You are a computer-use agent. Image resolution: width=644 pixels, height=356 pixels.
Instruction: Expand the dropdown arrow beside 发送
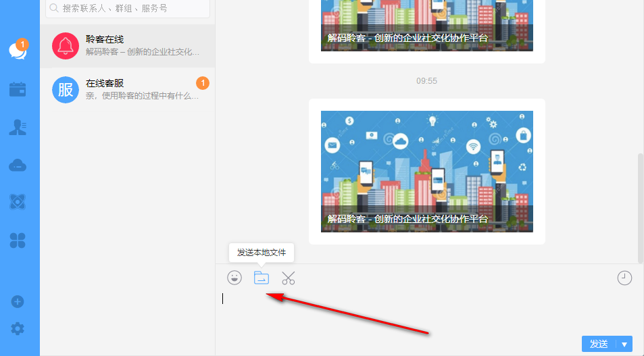click(624, 344)
